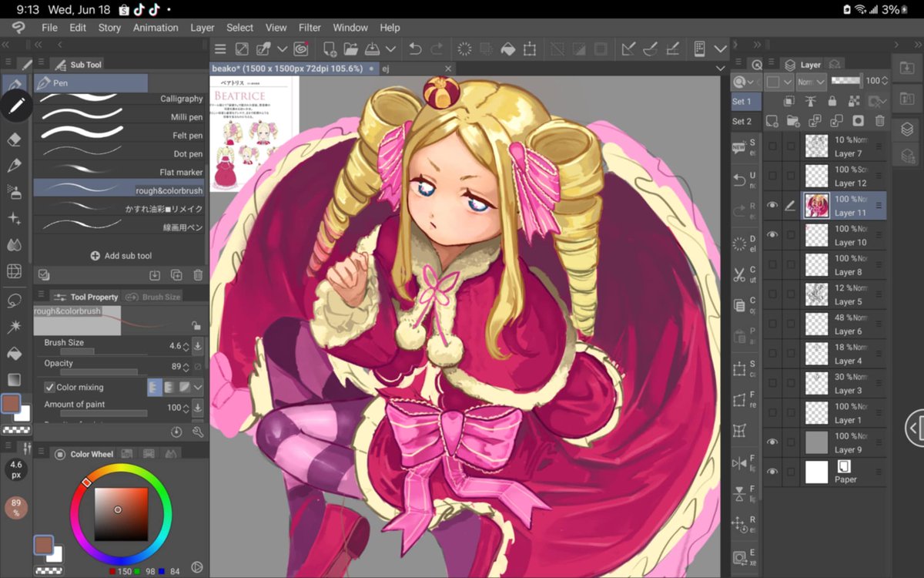
Task: Click Clear (dotted circle) in command bar
Action: click(465, 49)
